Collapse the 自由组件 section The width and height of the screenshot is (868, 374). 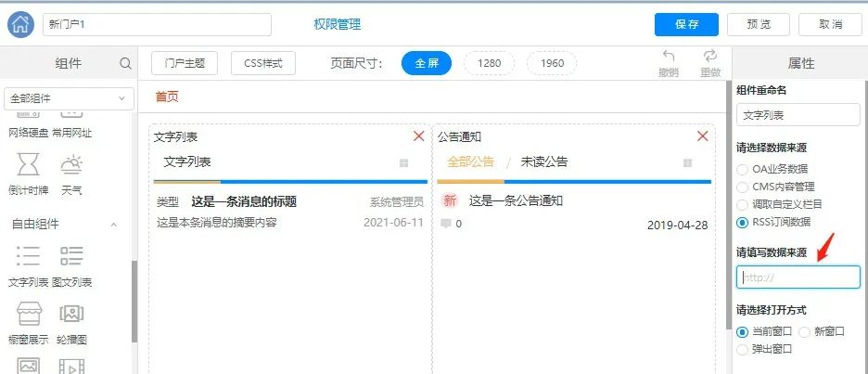pyautogui.click(x=114, y=225)
